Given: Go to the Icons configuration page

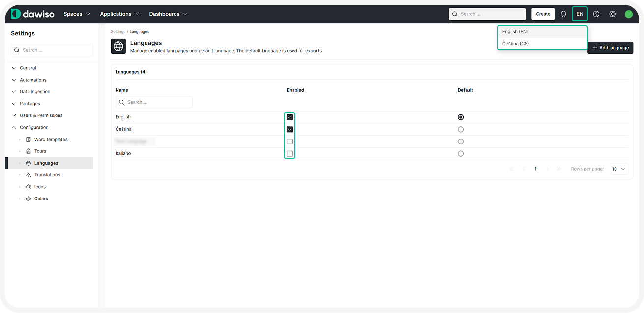Looking at the screenshot, I should (x=40, y=187).
